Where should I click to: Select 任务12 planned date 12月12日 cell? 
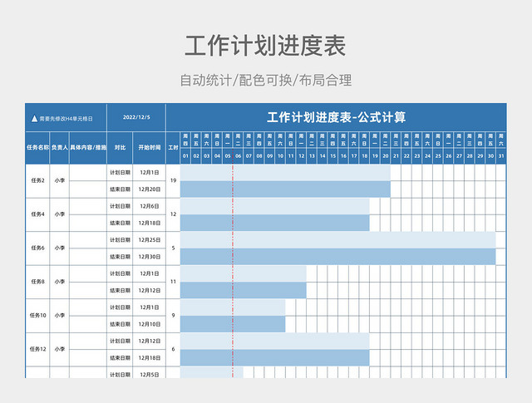pos(150,342)
